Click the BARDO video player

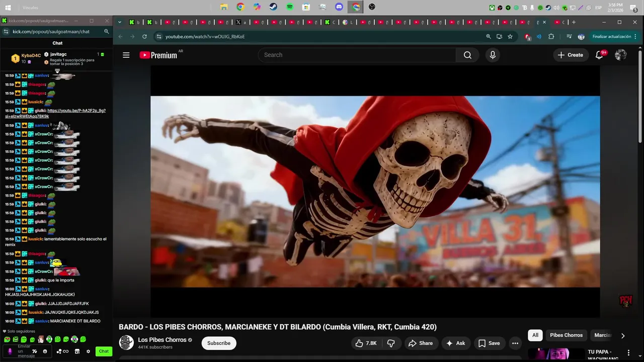pyautogui.click(x=375, y=192)
